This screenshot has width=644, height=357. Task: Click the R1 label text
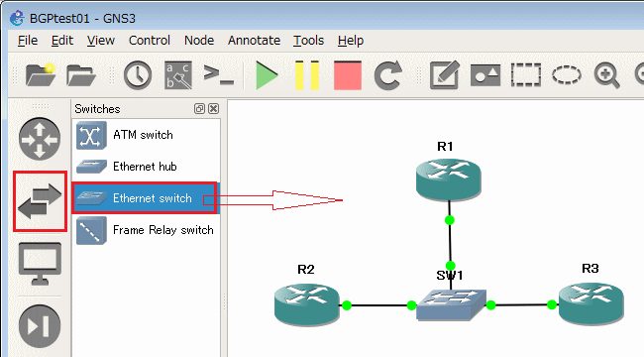tap(445, 146)
